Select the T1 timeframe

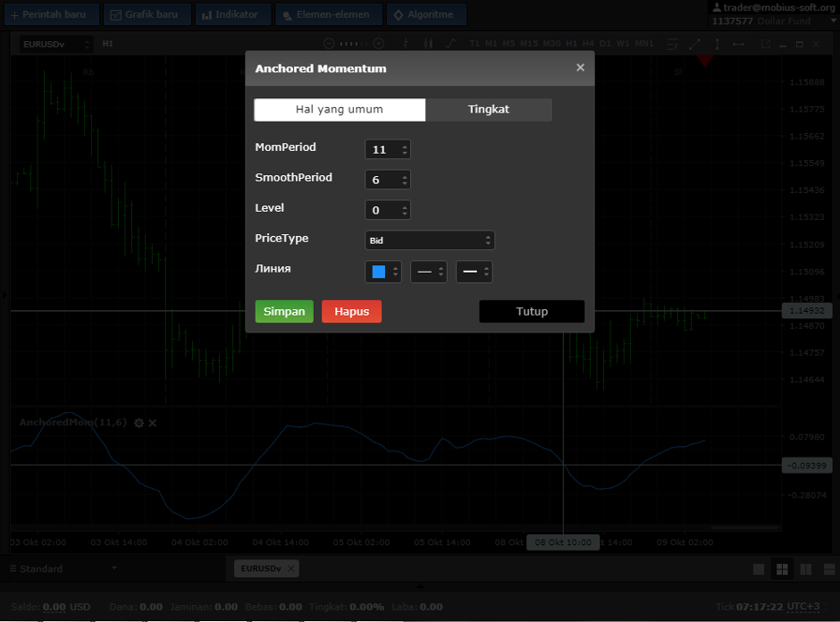pyautogui.click(x=475, y=44)
